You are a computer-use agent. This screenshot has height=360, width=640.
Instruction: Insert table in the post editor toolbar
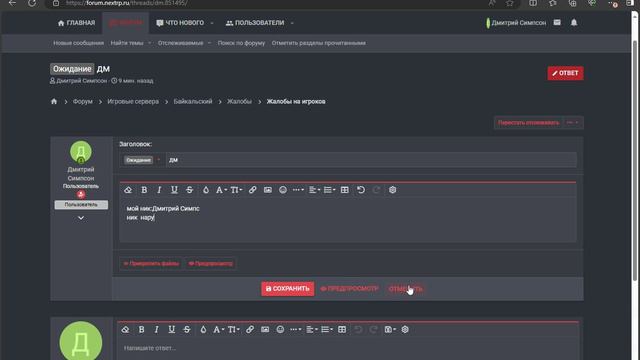tap(345, 190)
